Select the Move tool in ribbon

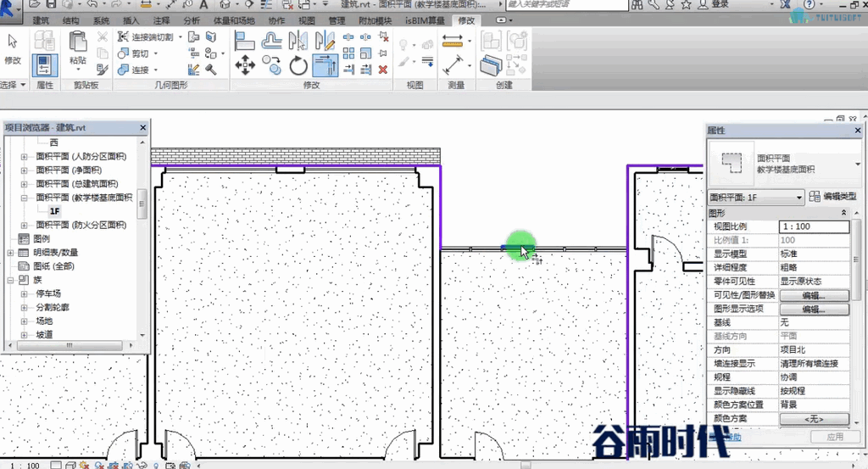[x=245, y=65]
